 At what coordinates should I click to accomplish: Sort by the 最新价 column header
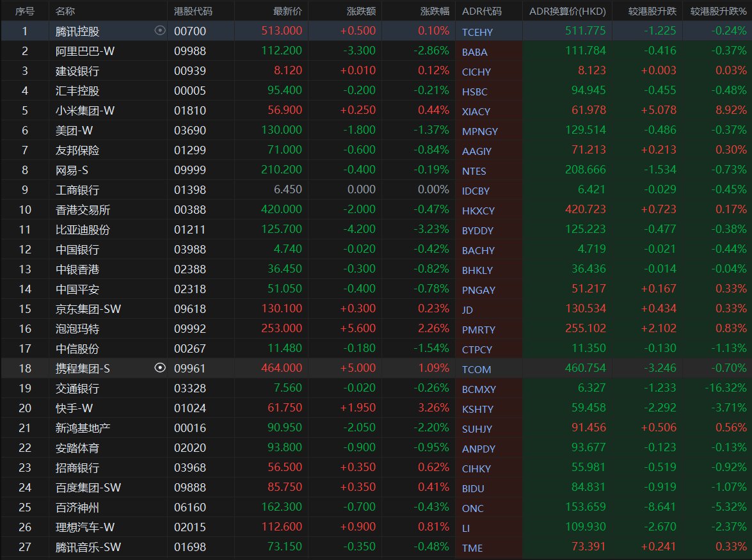287,11
